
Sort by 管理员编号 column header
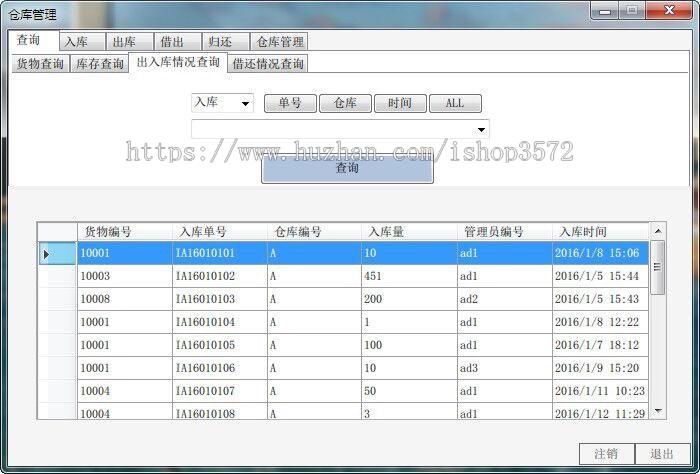(505, 232)
